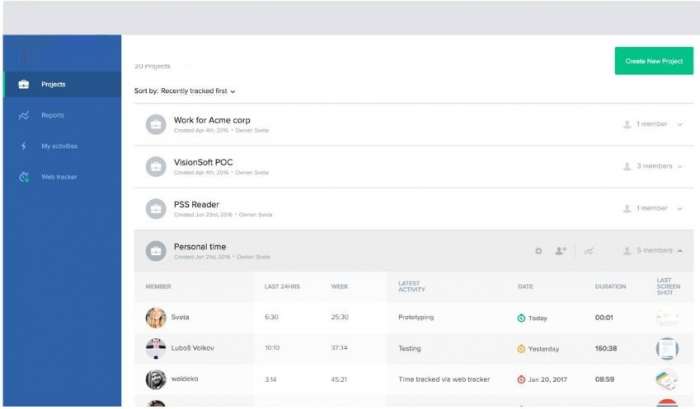Expand members list for Work for Acme corp
700x409 pixels.
pos(680,124)
